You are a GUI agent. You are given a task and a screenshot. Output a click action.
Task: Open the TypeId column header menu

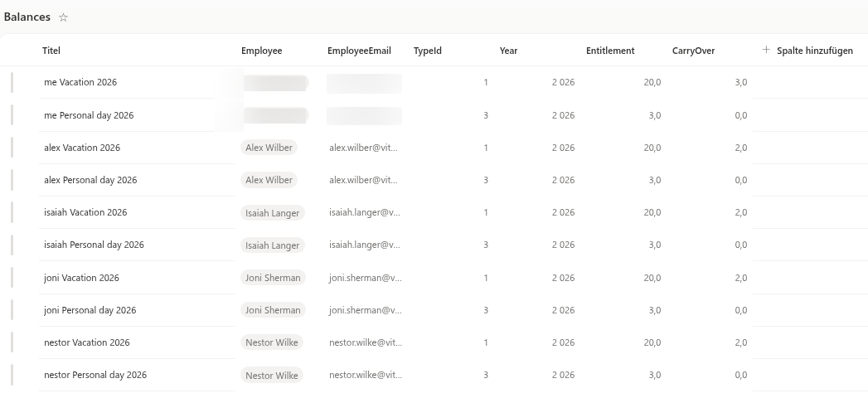(427, 51)
